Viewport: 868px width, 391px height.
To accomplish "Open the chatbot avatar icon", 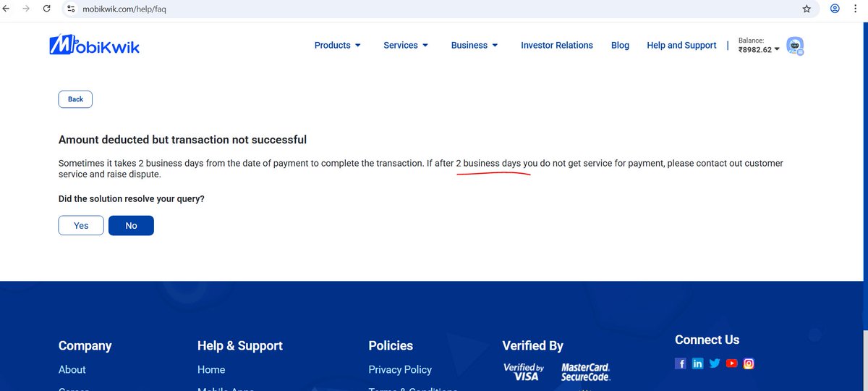I will [x=795, y=46].
